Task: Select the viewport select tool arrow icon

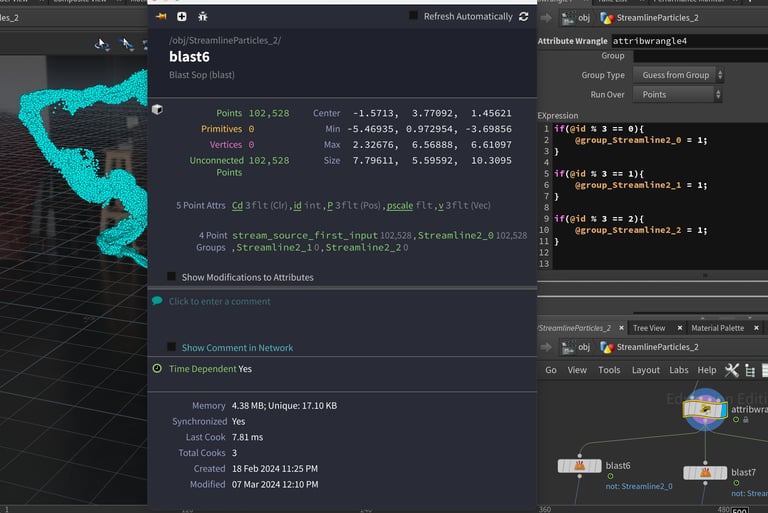Action: pos(101,45)
